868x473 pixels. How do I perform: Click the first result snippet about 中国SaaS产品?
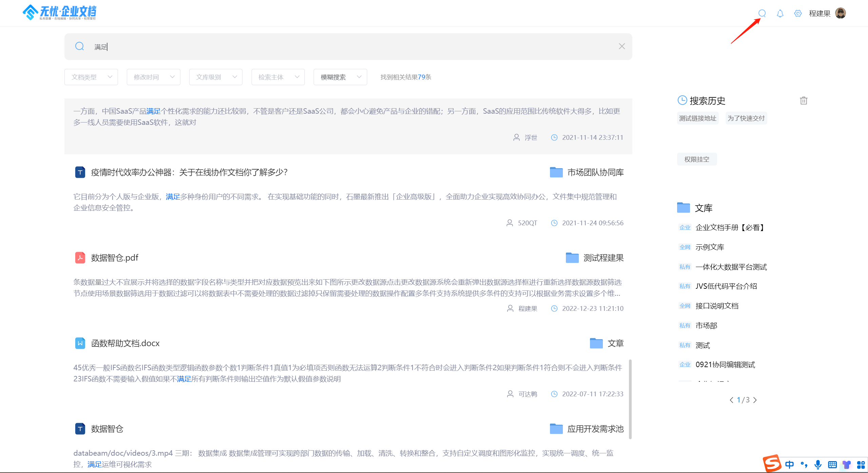point(347,117)
